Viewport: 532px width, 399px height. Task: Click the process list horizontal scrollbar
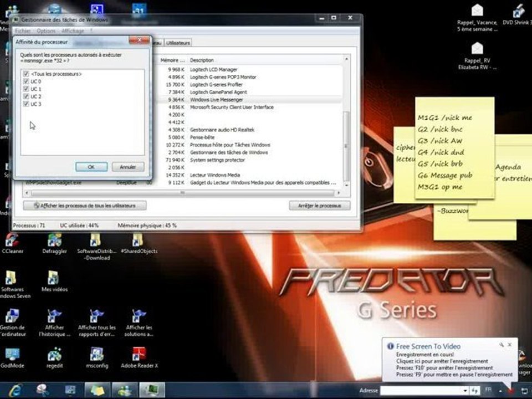coord(182,193)
